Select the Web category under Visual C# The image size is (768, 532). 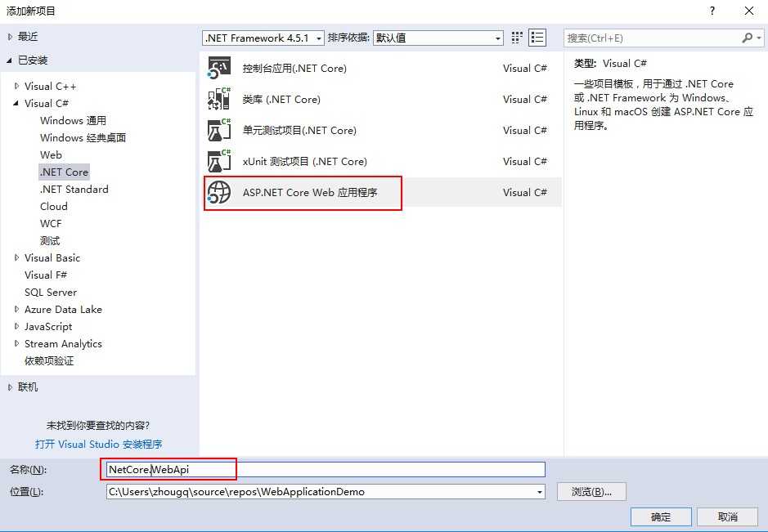coord(51,154)
